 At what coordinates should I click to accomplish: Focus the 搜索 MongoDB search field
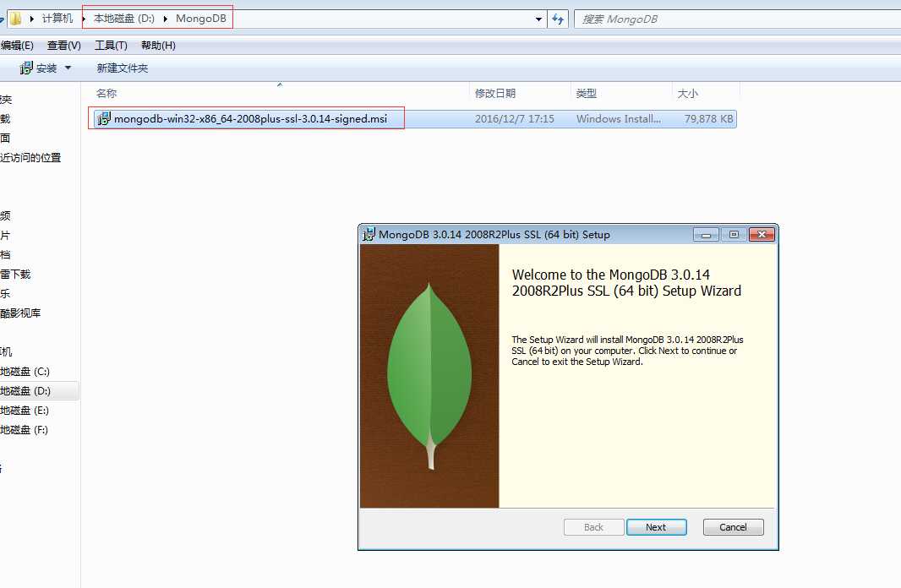pos(739,19)
